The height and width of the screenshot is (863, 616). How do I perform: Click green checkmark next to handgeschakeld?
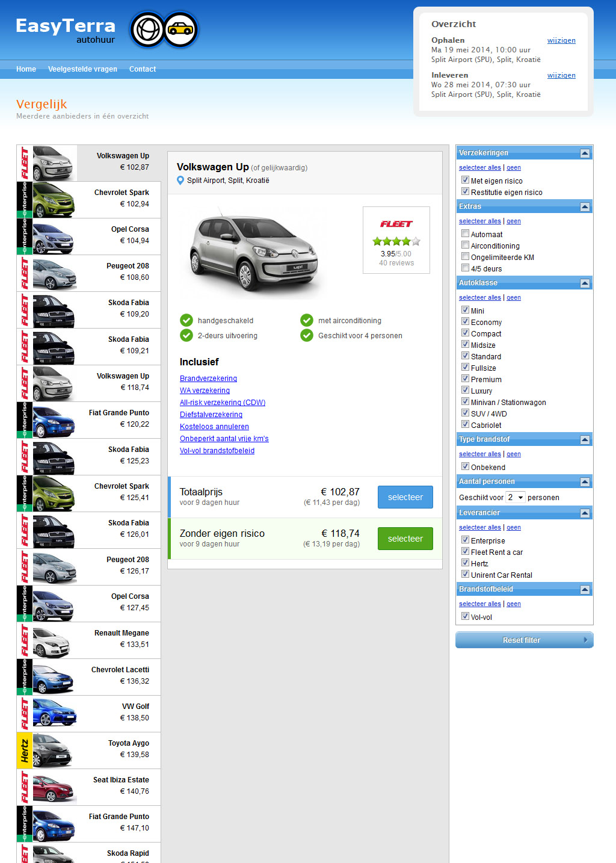point(186,320)
